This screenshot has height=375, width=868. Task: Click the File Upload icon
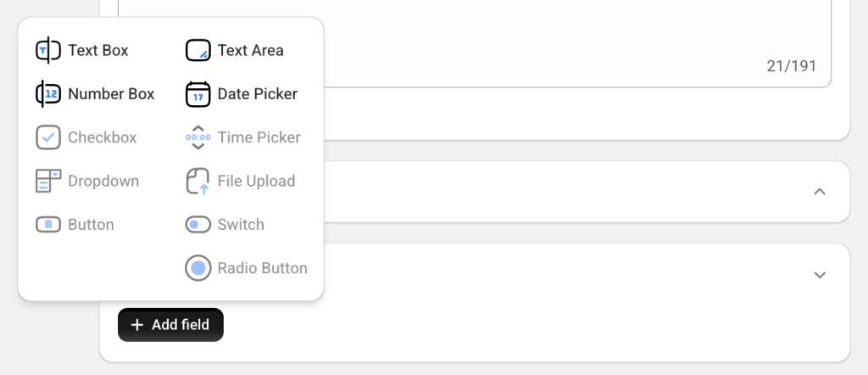pos(198,181)
